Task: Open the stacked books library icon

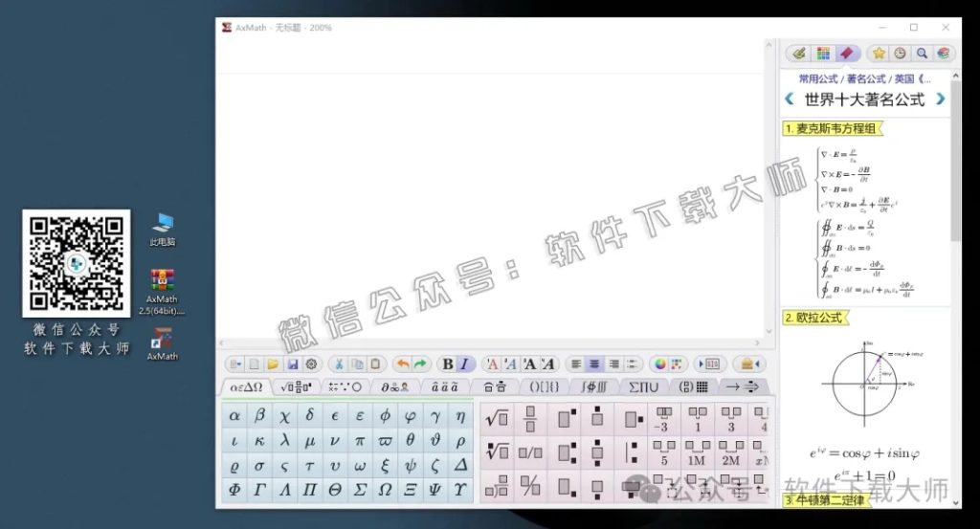Action: pos(943,54)
